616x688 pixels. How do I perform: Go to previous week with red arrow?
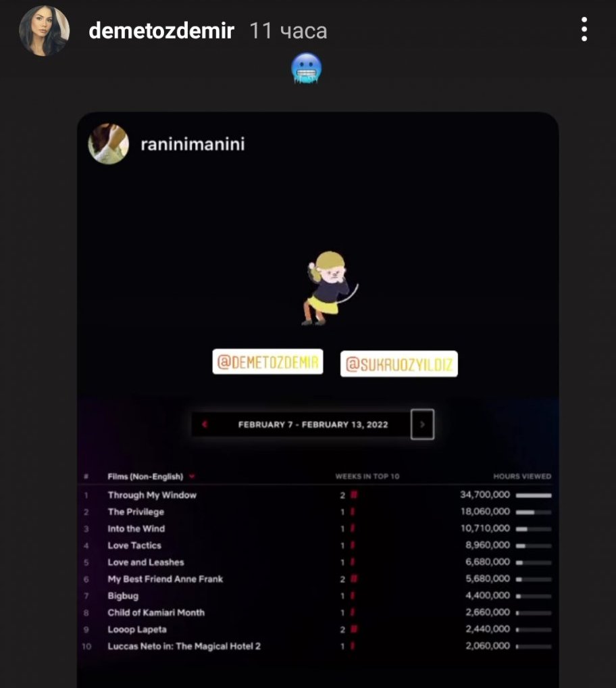tap(204, 424)
